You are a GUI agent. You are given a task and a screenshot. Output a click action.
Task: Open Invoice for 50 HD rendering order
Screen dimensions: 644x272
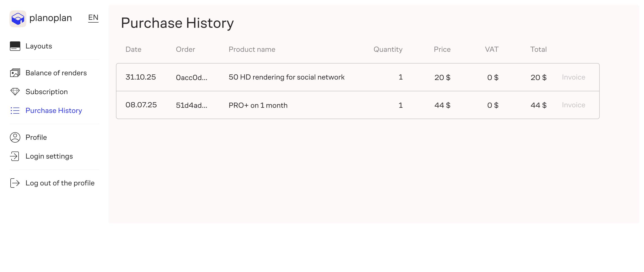pos(573,77)
